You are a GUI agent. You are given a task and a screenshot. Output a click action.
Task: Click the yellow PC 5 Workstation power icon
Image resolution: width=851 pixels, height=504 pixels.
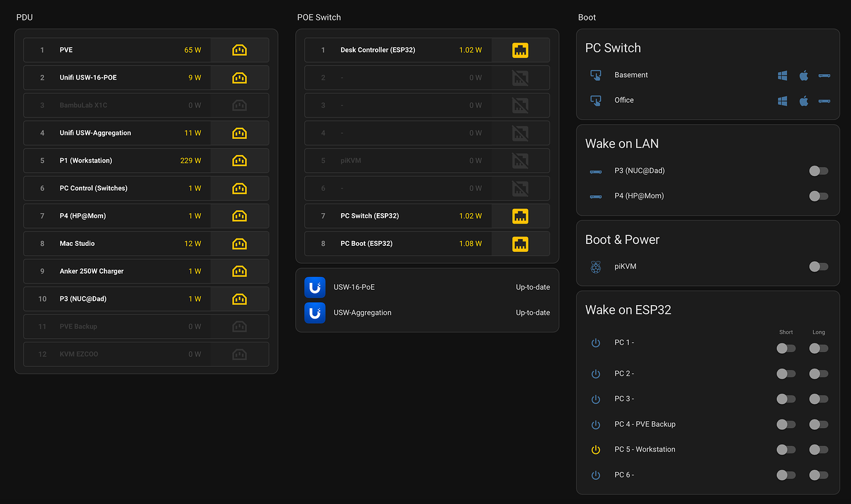[596, 450]
